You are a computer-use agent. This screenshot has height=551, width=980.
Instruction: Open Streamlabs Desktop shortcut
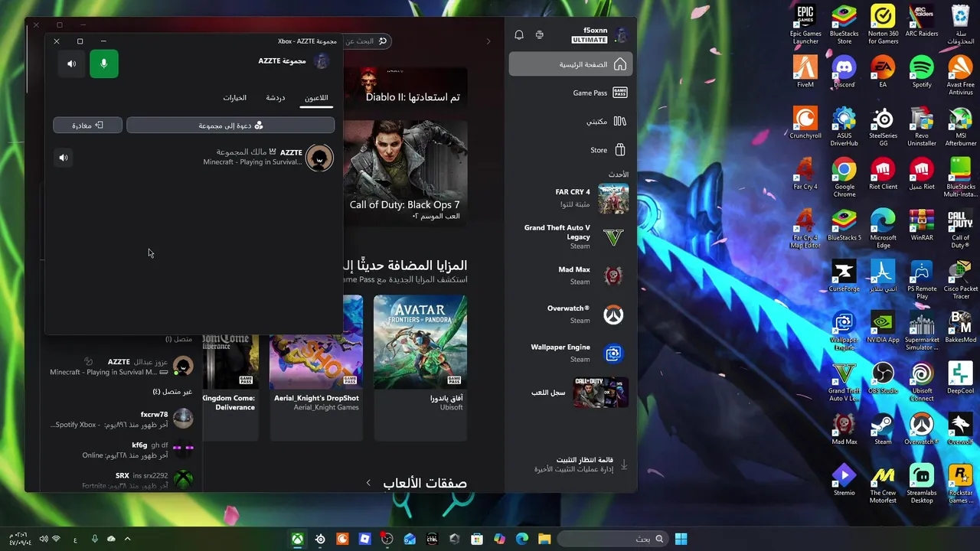(x=922, y=484)
